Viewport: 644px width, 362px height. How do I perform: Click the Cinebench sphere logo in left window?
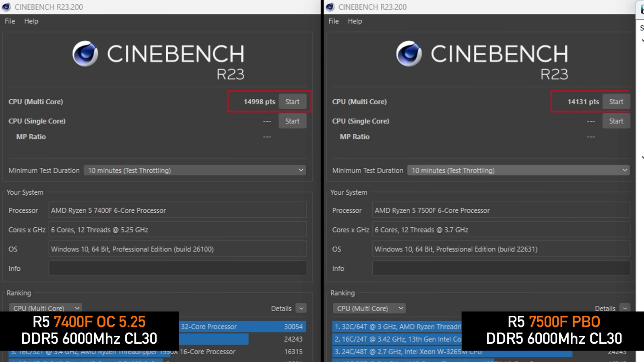coord(85,53)
